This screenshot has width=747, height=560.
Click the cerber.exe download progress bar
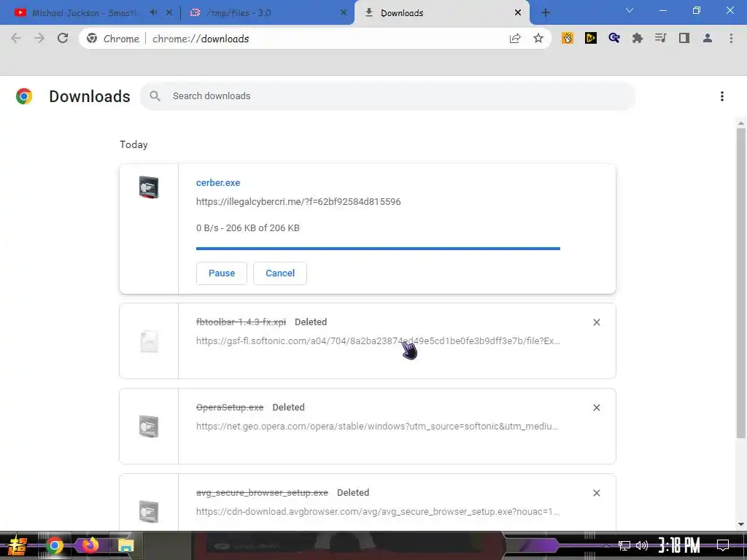coord(379,249)
